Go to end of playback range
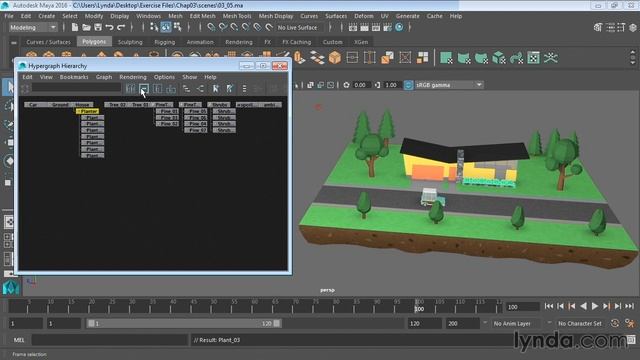The image size is (640, 360). [629, 306]
